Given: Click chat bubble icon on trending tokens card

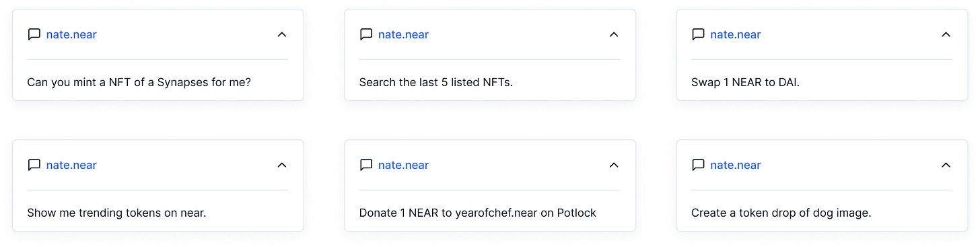Looking at the screenshot, I should click(x=34, y=165).
